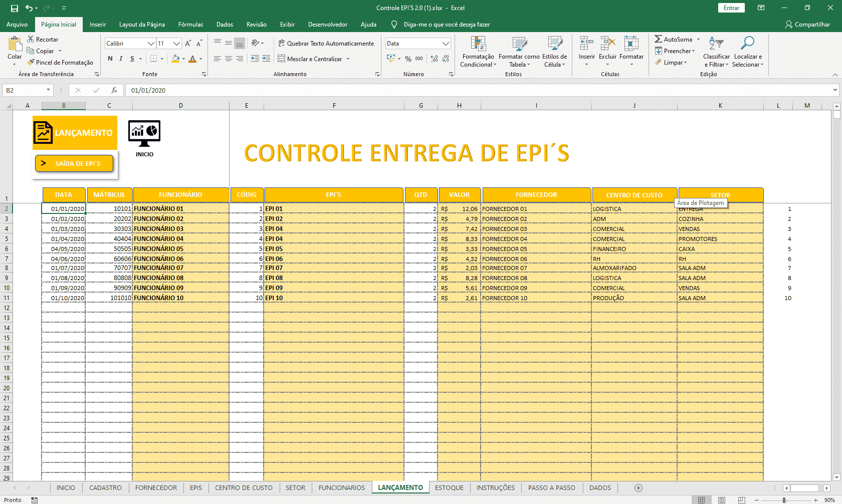
Task: Go to the ESTOQUE sheet tab
Action: [449, 487]
